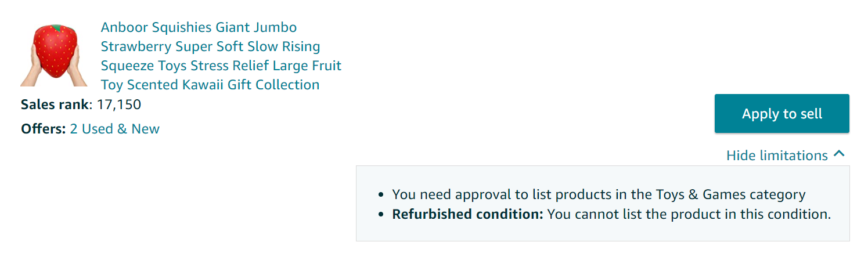Viewport: 868px width, 260px height.
Task: Click the "Toy Scented Kawaii Gift Collection" line
Action: tap(210, 85)
